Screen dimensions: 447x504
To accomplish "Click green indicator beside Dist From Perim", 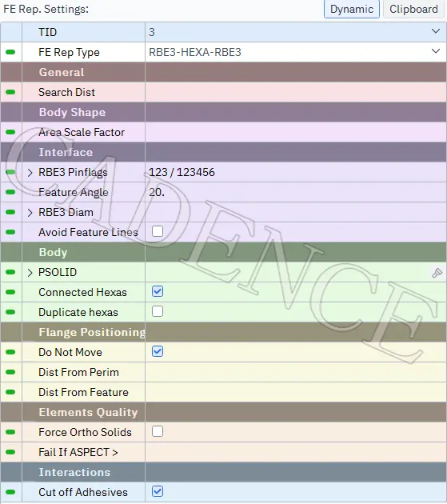I will [x=10, y=372].
